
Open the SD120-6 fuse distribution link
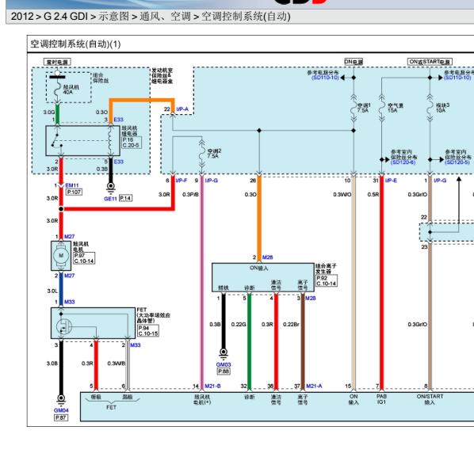tap(403, 162)
